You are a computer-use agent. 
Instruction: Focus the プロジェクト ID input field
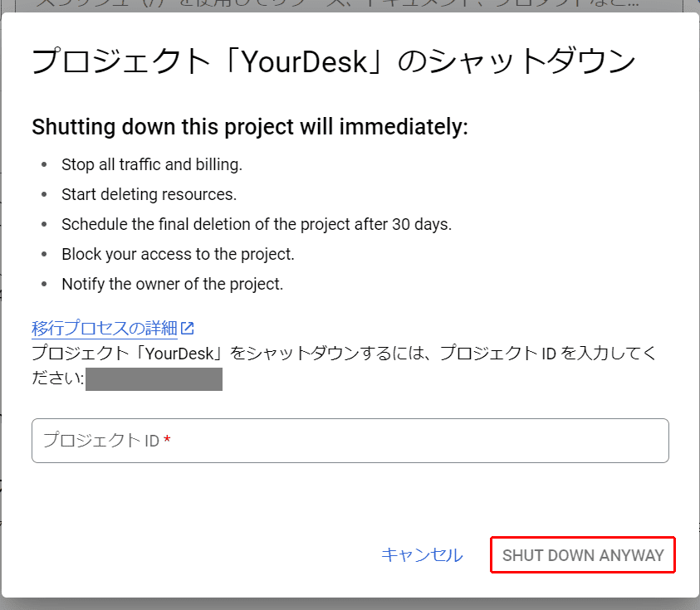(350, 441)
